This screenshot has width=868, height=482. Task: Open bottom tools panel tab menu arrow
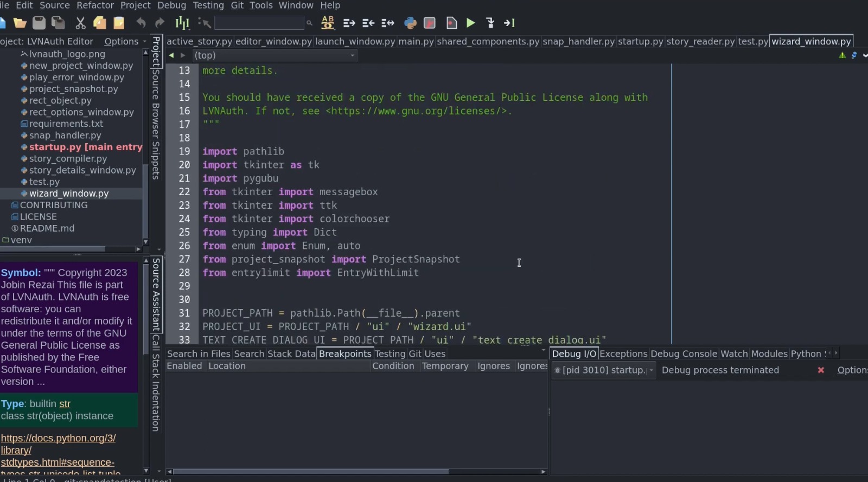tap(544, 351)
